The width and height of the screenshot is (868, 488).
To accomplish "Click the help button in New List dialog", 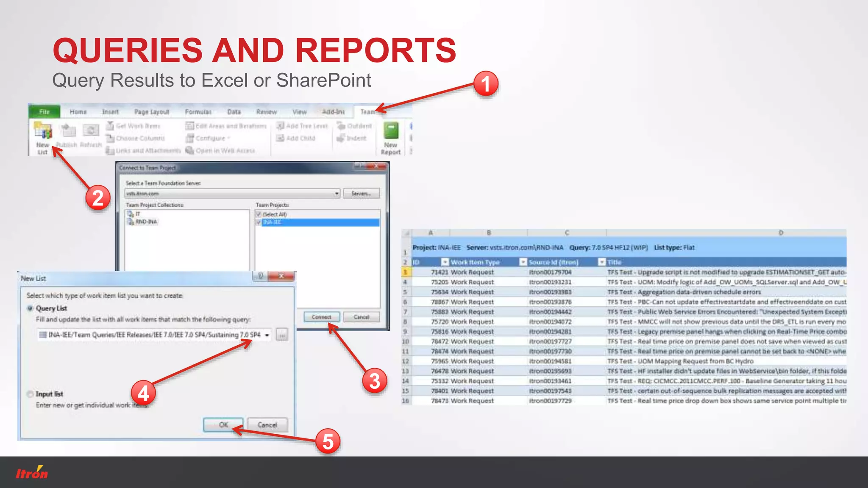I will tap(260, 276).
